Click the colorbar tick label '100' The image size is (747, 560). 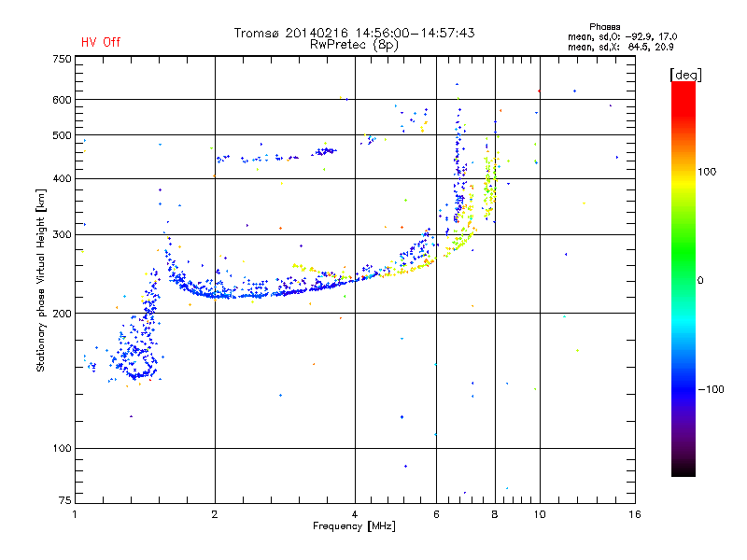pyautogui.click(x=707, y=172)
